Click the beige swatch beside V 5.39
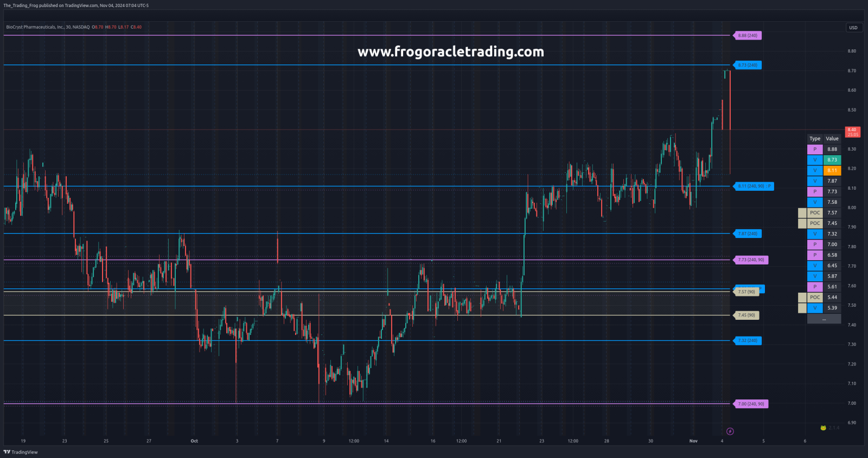The width and height of the screenshot is (868, 458). tap(802, 308)
